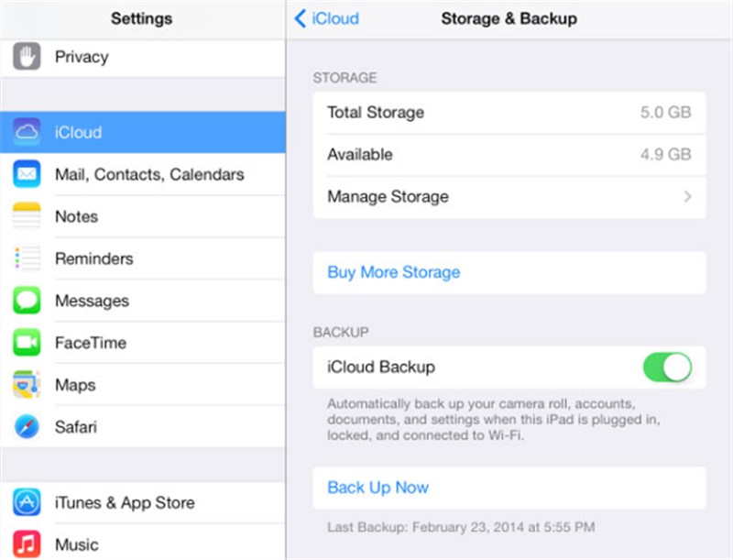
Task: Open Mail, Contacts, Calendars settings via its icon
Action: pos(27,174)
